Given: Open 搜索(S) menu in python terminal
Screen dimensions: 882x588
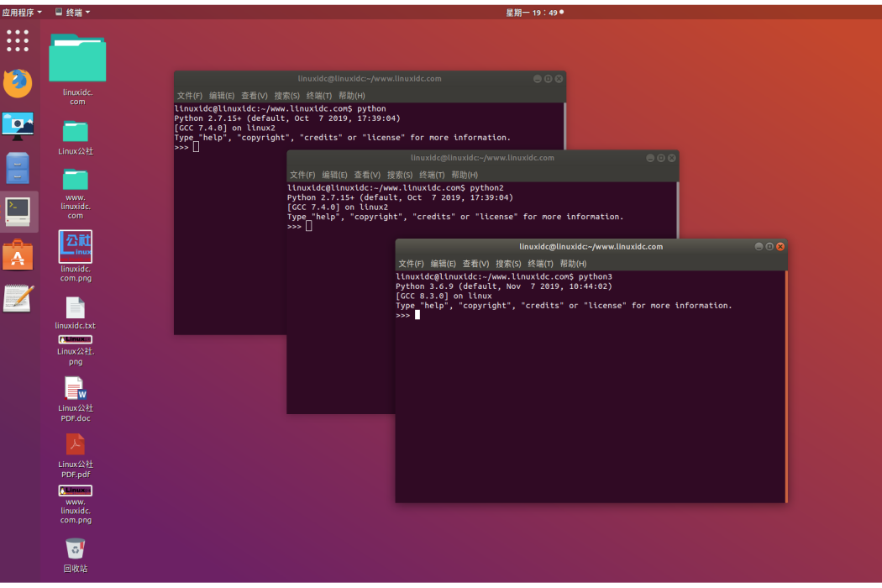Looking at the screenshot, I should click(x=287, y=96).
